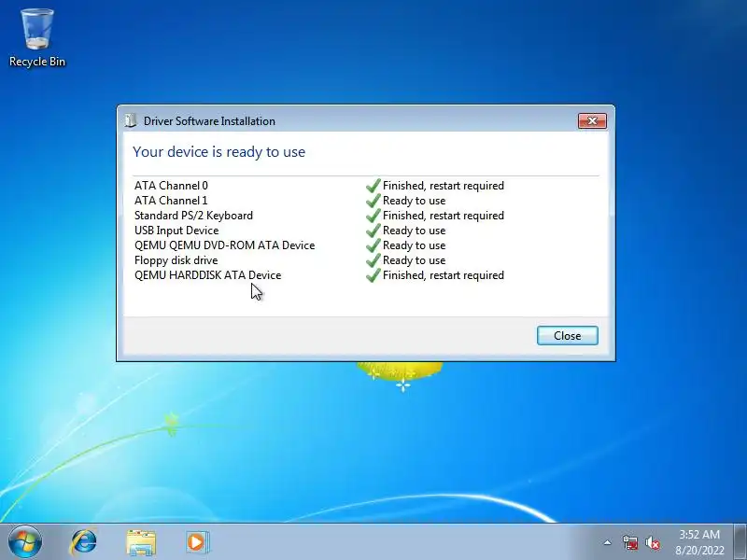Open the Windows Start menu orb
This screenshot has width=747, height=560.
point(25,542)
